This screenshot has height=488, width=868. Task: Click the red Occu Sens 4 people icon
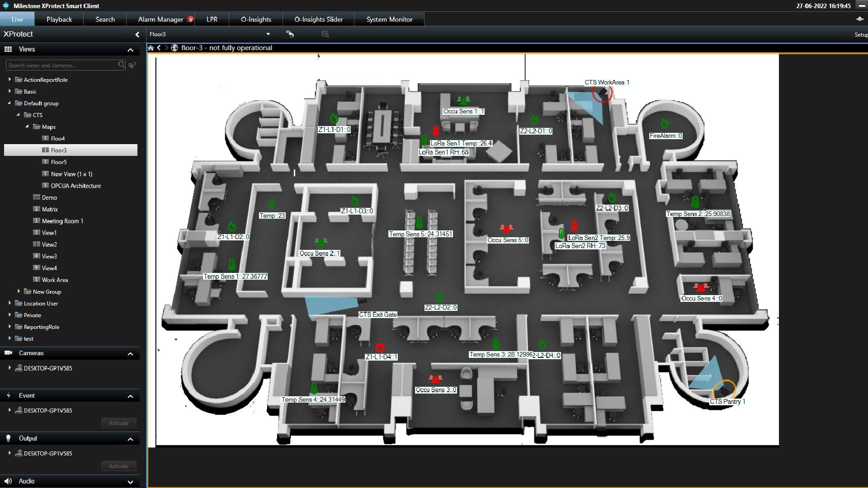[701, 286]
